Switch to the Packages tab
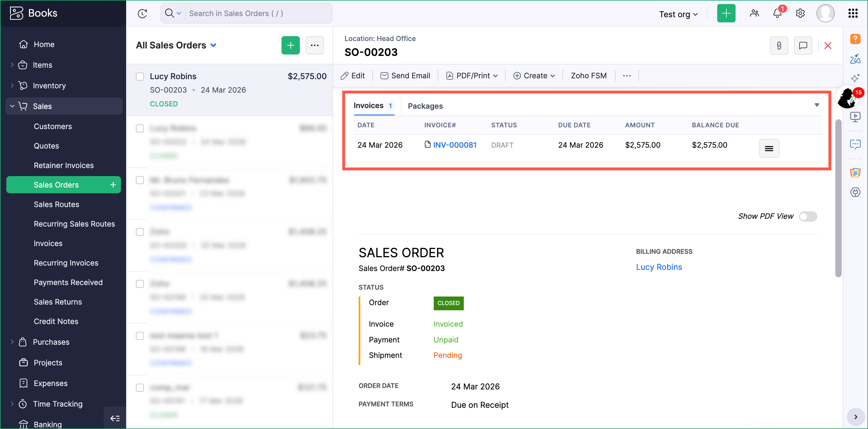The width and height of the screenshot is (868, 429). coord(425,106)
